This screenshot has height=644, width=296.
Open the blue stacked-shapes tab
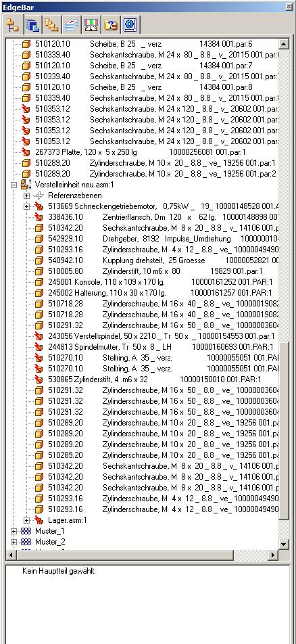pos(32,26)
